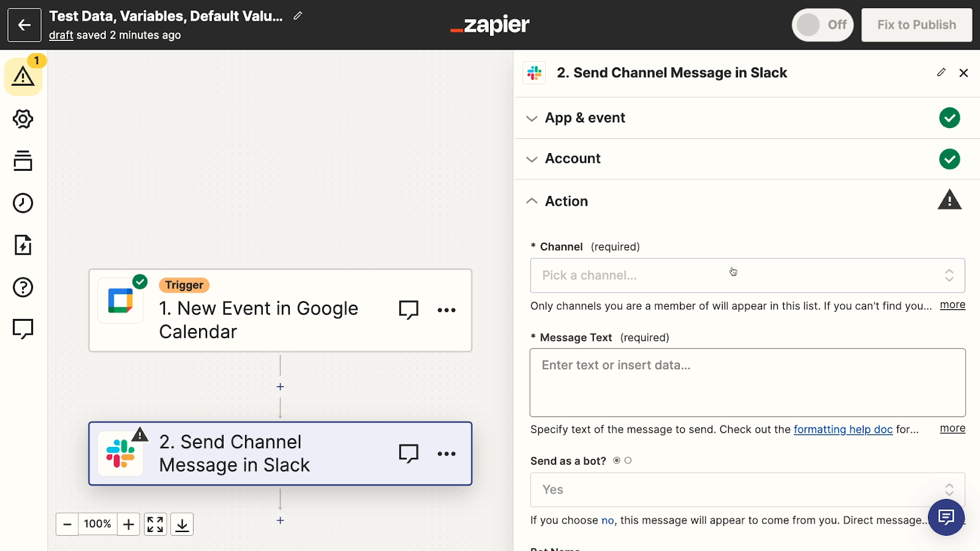Open the Pick a channel dropdown
The height and width of the screenshot is (551, 980).
tap(747, 275)
